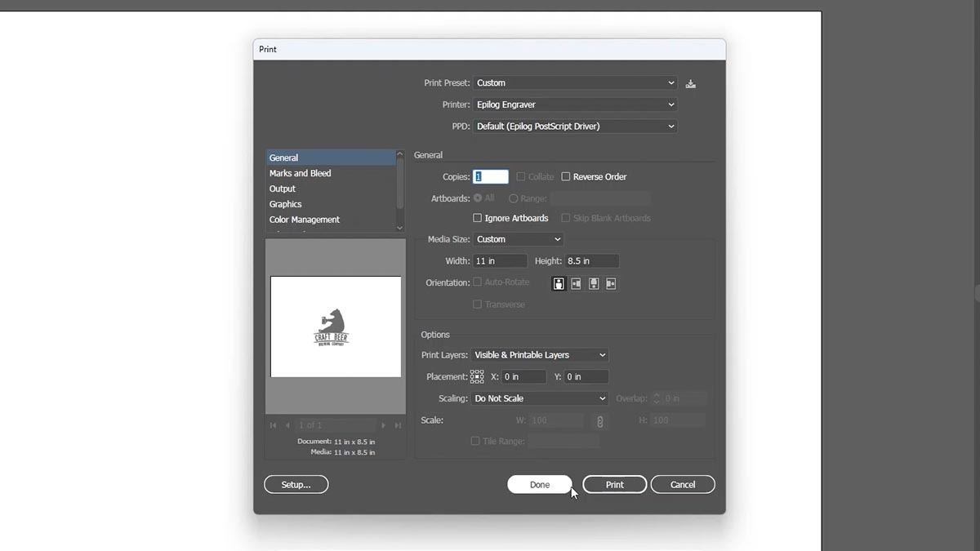Save the current print preset via the disk icon
The image size is (980, 551).
coord(690,82)
